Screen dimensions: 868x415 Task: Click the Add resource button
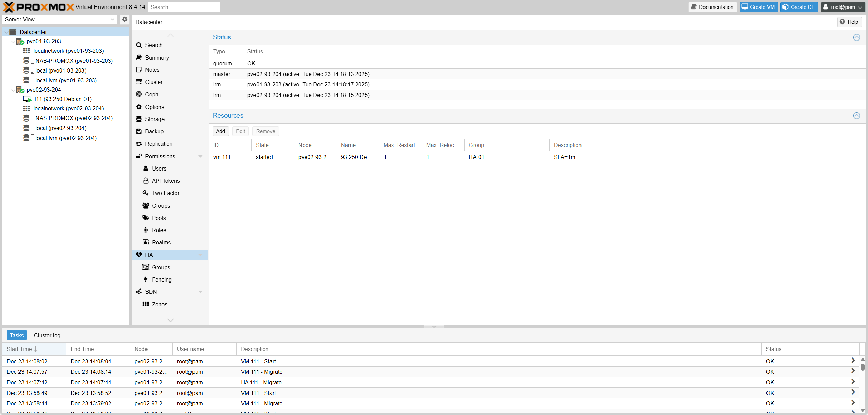click(x=220, y=131)
